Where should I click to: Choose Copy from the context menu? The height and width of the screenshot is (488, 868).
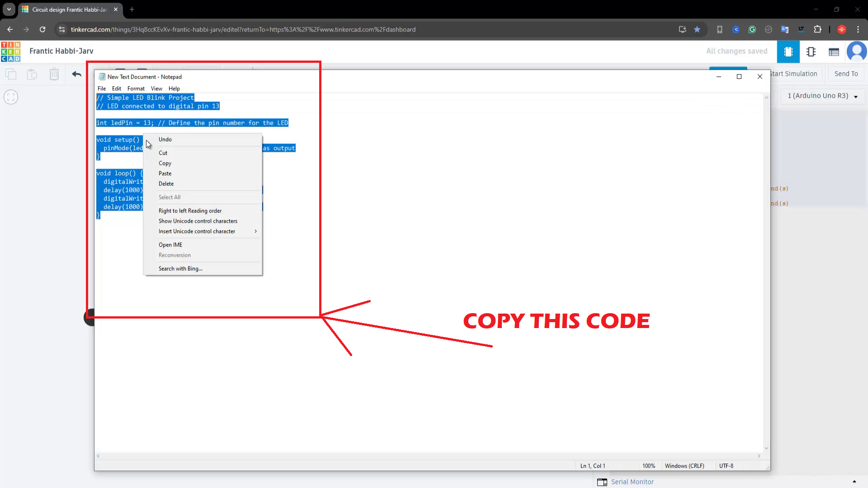165,163
